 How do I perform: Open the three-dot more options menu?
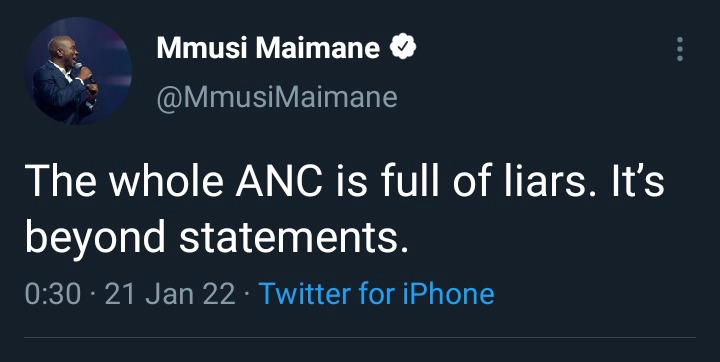coord(680,49)
